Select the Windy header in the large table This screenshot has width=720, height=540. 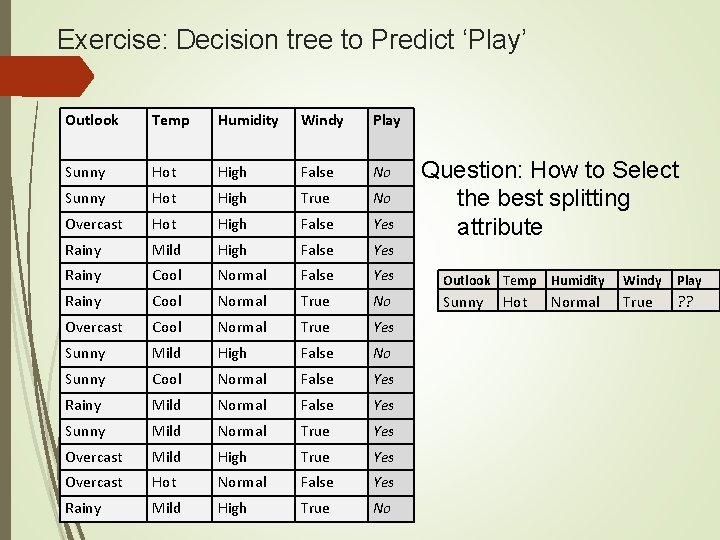[x=322, y=120]
